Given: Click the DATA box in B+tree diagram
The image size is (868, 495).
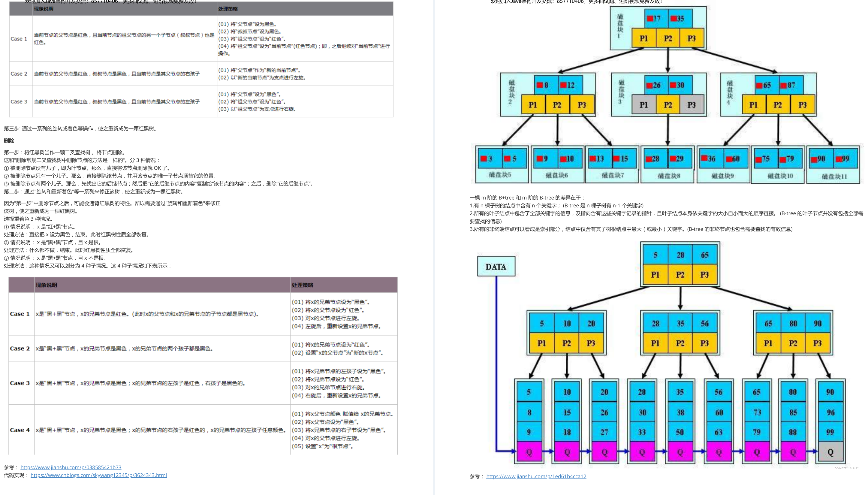Looking at the screenshot, I should pos(496,267).
